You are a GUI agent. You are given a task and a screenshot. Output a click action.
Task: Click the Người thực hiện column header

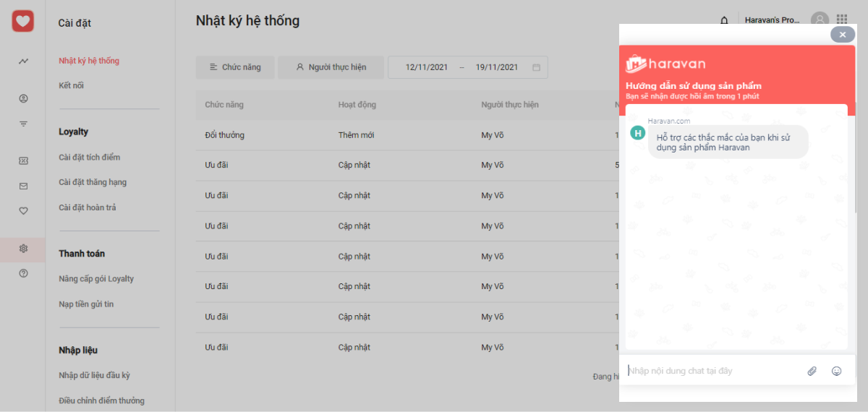[510, 105]
